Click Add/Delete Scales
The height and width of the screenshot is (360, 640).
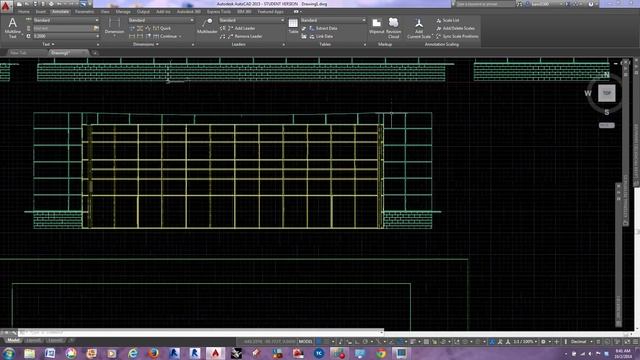point(456,28)
